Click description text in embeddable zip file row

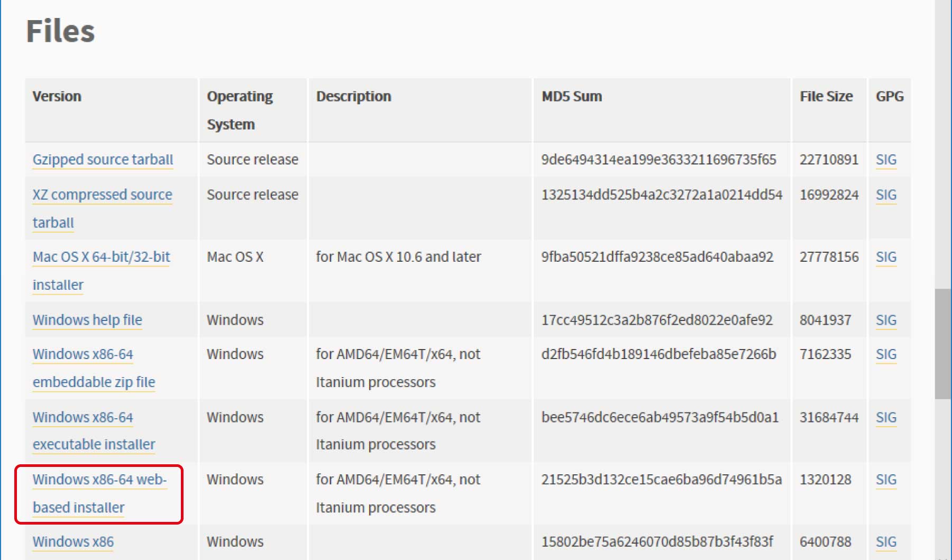(x=398, y=368)
